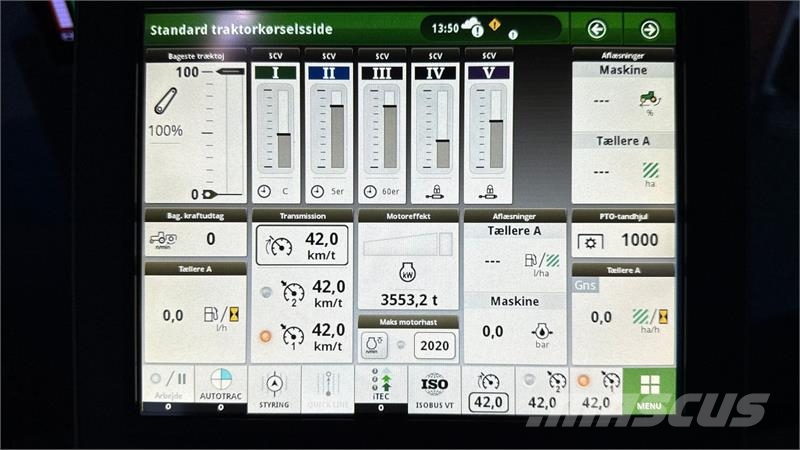Select SCV V valve header
Image resolution: width=800 pixels, height=450 pixels.
(x=489, y=73)
